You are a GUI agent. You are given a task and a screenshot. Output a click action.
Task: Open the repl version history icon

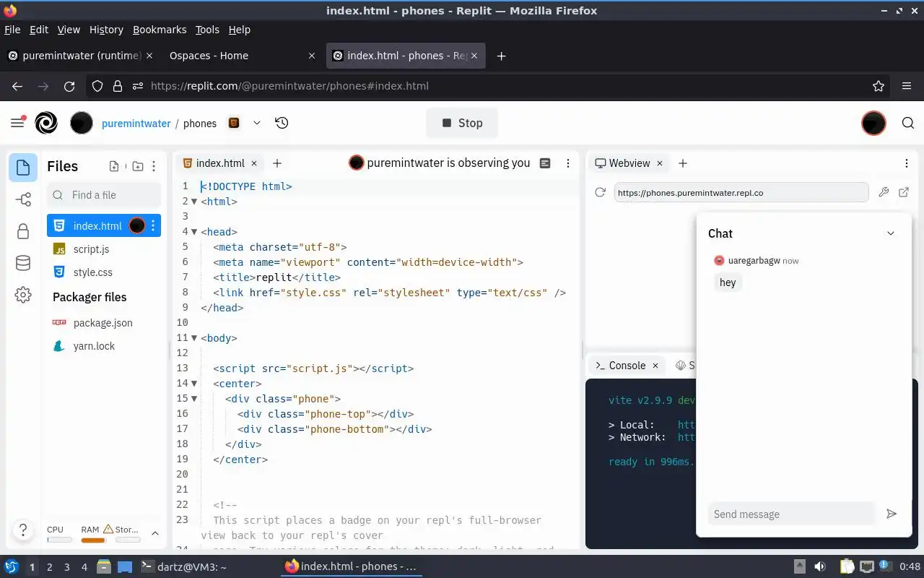pyautogui.click(x=282, y=123)
